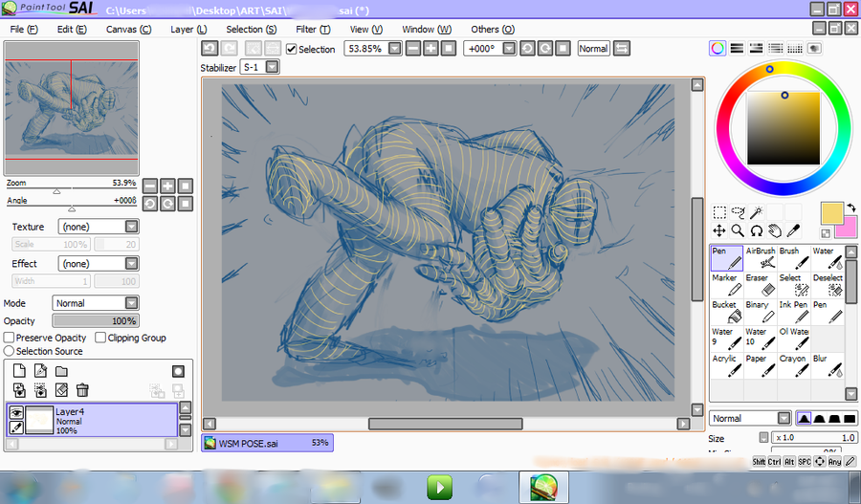Viewport: 861px width, 504px height.
Task: Select the lasso selection tool
Action: 738,212
